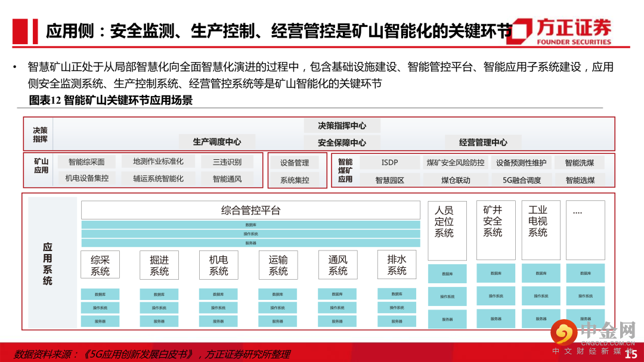Screen dimensions: 644x362
Task: Select the 综合管控平台 box
Action: coord(250,211)
